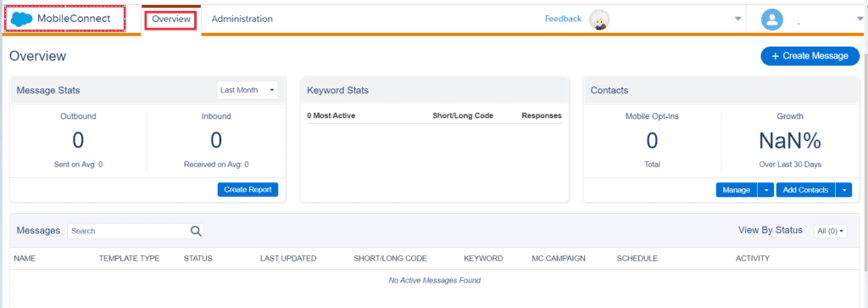Click the Einstein avatar icon

tap(599, 20)
